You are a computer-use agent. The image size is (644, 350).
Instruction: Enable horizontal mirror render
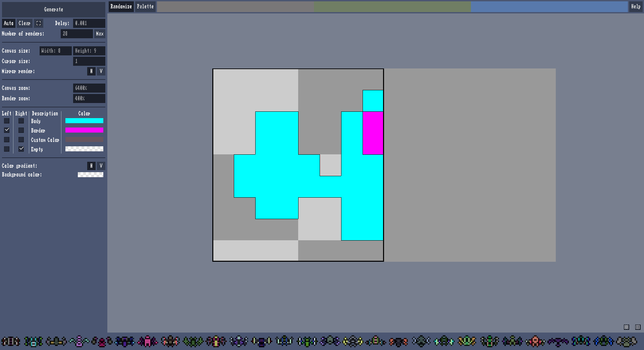pos(91,71)
